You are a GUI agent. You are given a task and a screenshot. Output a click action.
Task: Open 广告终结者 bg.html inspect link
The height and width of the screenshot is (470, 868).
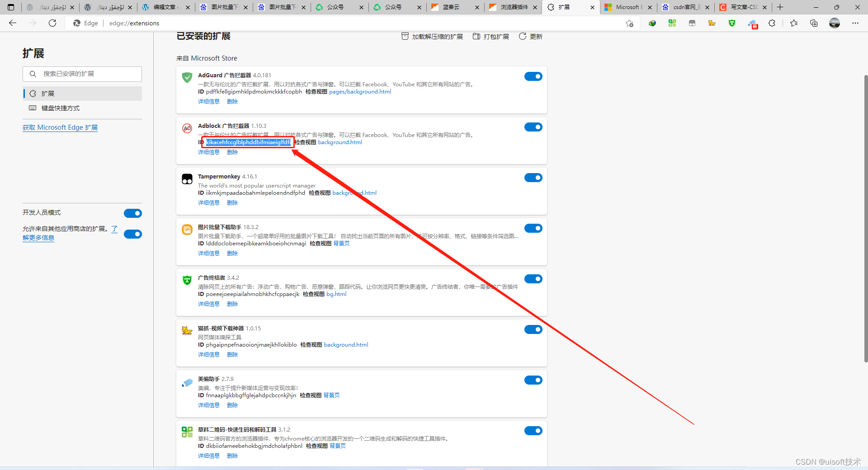[x=336, y=294]
